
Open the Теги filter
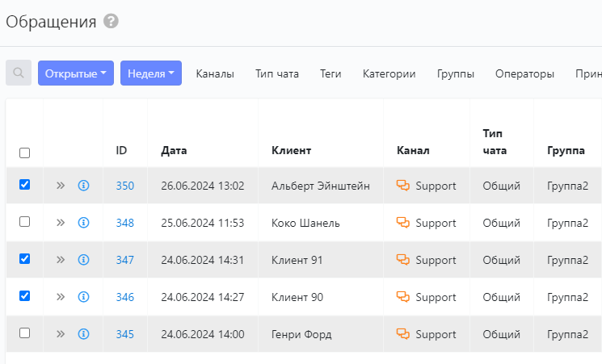pyautogui.click(x=330, y=73)
